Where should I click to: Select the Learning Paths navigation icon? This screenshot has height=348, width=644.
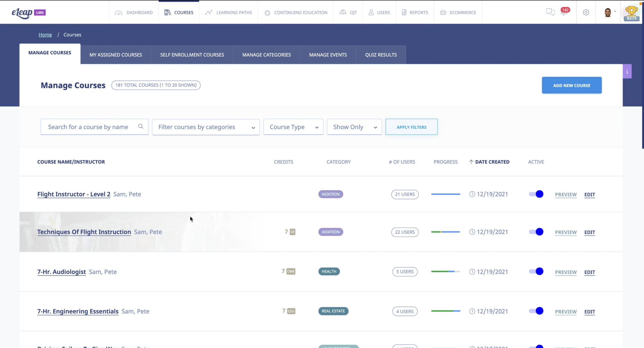click(209, 12)
